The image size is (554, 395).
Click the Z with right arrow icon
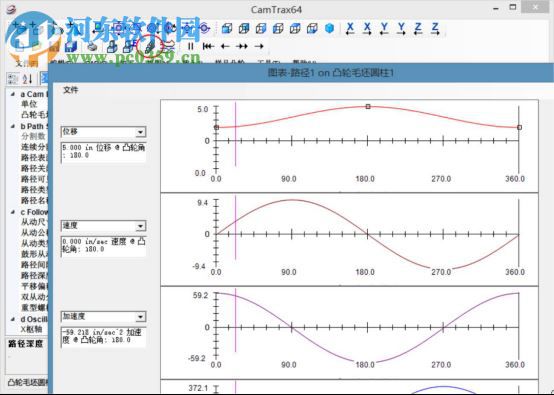coord(435,29)
